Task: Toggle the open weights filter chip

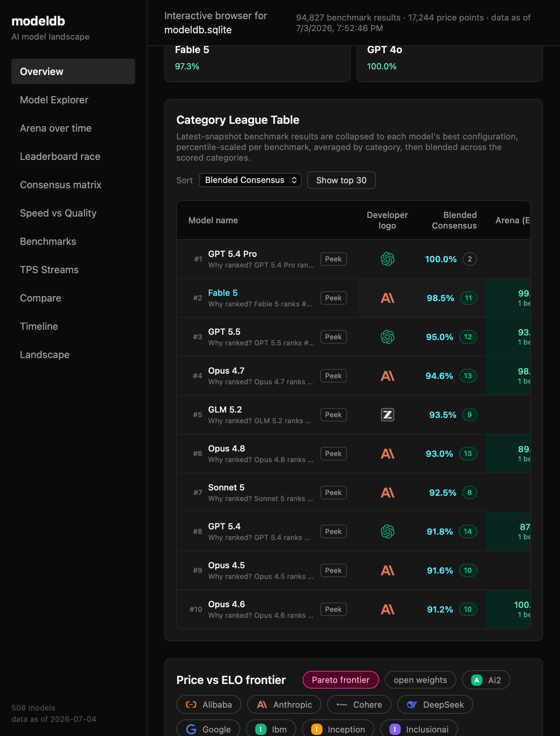Action: click(420, 680)
